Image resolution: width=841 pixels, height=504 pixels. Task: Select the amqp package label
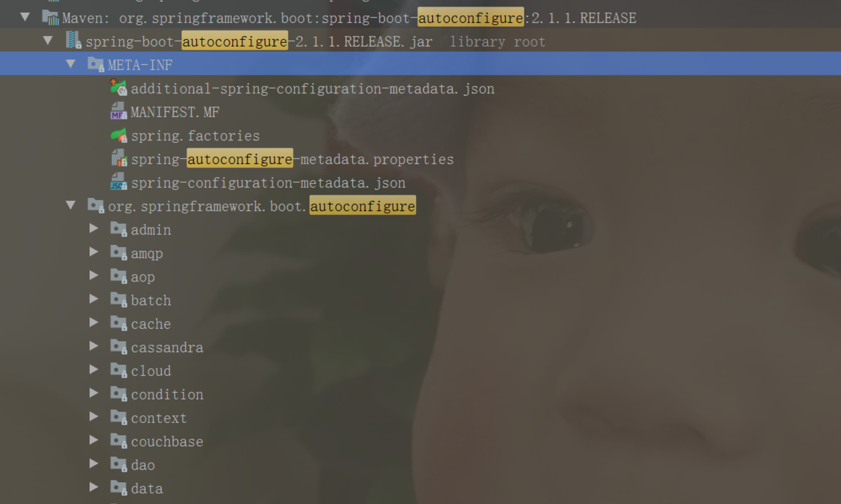tap(146, 253)
